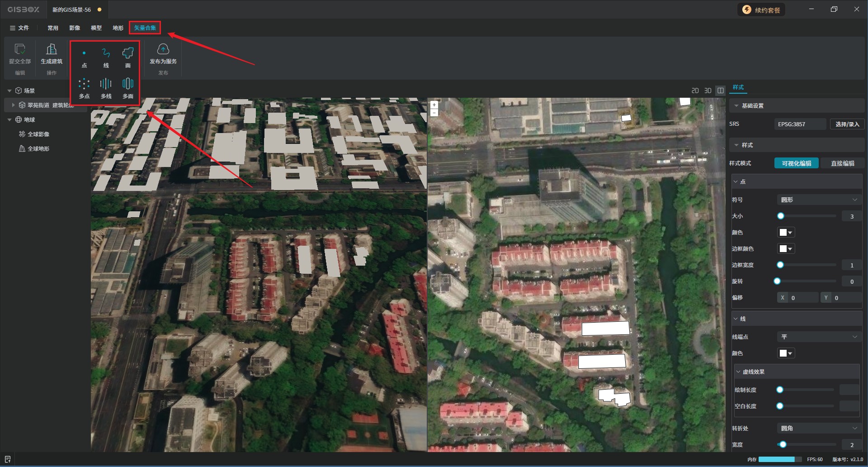Open the 线端点 line cap dropdown
This screenshot has width=868, height=467.
[x=819, y=337]
